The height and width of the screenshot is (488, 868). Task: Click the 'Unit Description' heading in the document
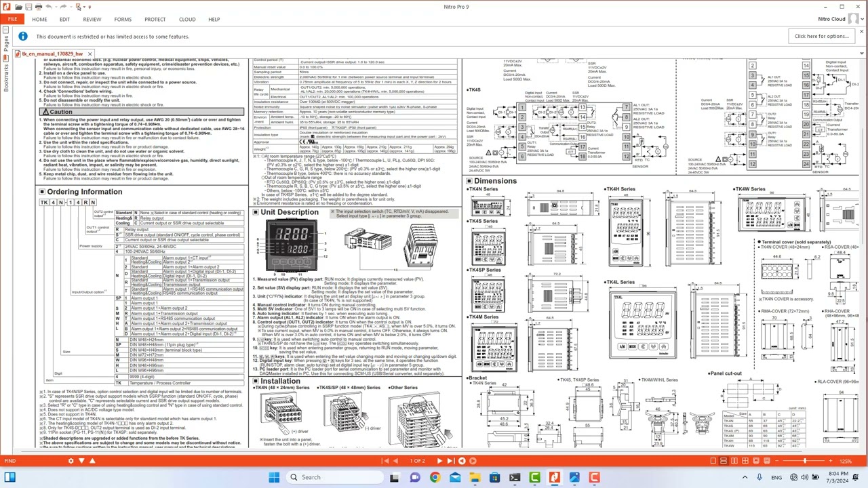289,212
